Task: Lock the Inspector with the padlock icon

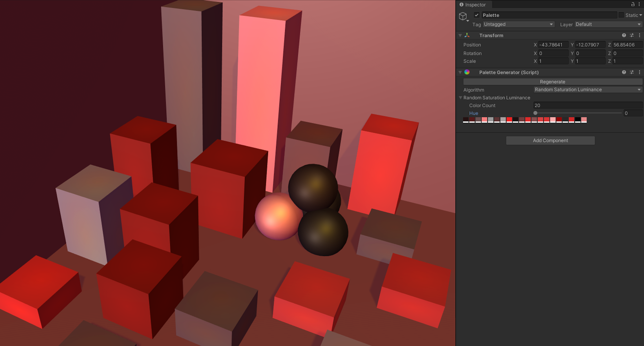Action: pyautogui.click(x=633, y=4)
